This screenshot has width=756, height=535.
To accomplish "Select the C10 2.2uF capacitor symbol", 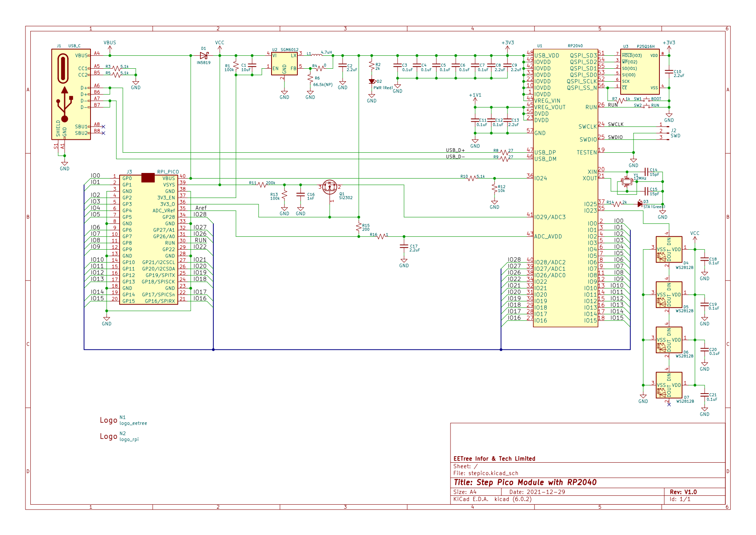I will coord(669,72).
